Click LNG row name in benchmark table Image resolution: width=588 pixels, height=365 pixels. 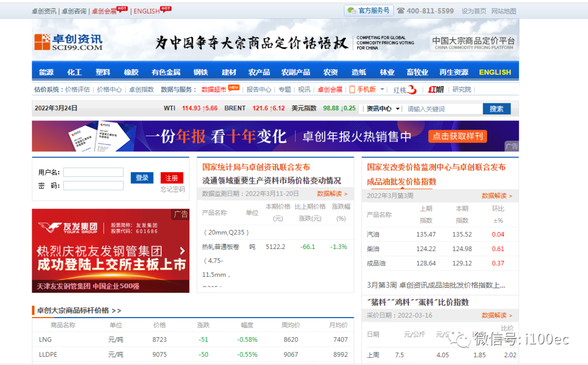[45, 339]
